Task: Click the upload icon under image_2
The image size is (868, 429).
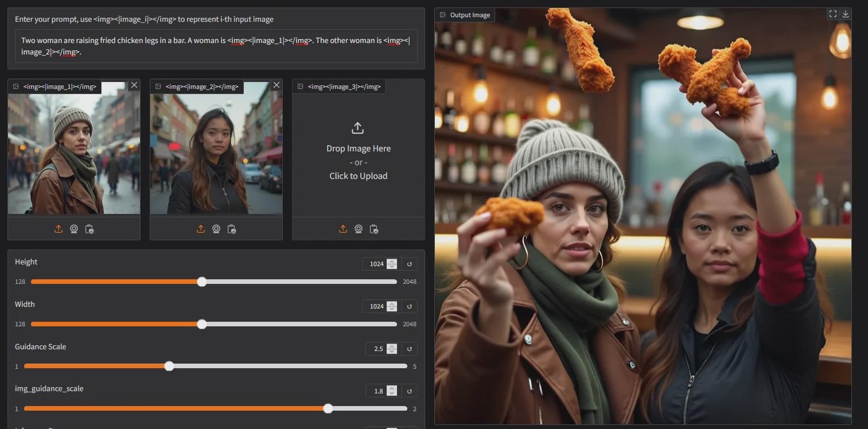Action: point(201,229)
